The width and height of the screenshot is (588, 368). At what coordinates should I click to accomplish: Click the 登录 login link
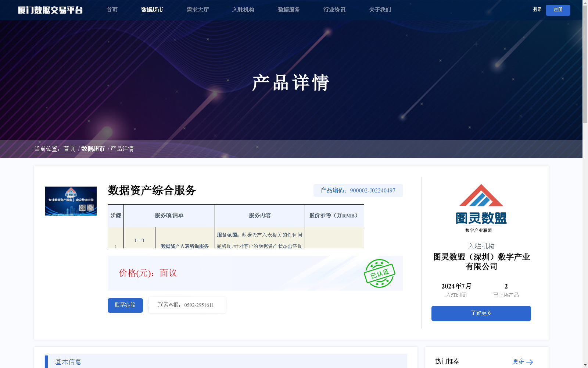point(537,10)
